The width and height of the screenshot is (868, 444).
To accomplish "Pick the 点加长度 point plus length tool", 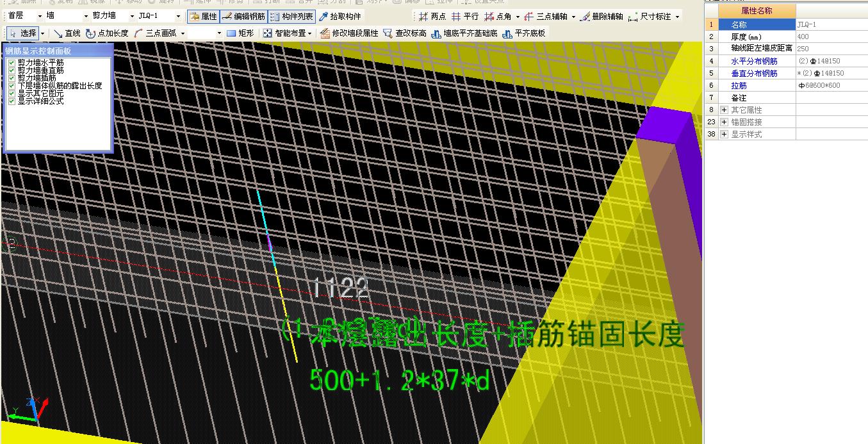I will 107,33.
